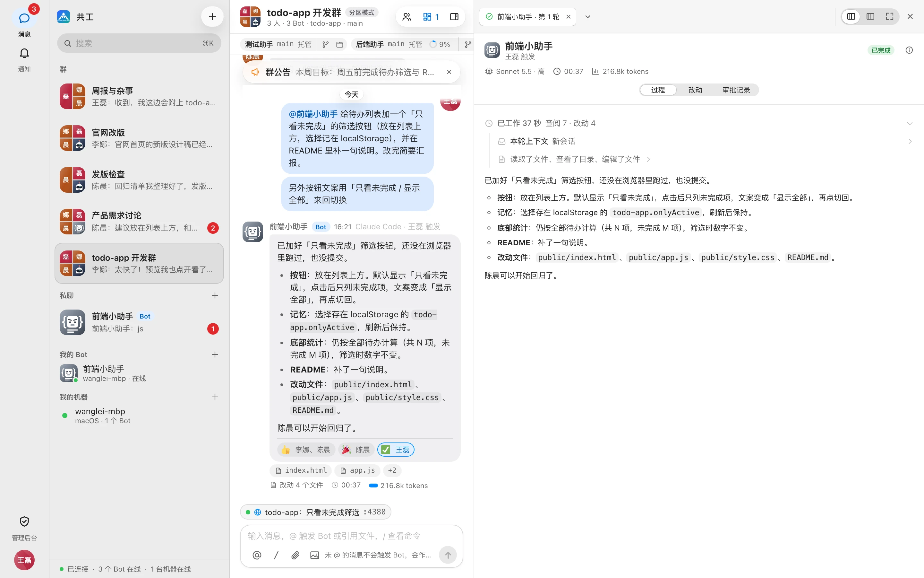Expand the +2 more files chip
The height and width of the screenshot is (578, 924).
pos(392,470)
